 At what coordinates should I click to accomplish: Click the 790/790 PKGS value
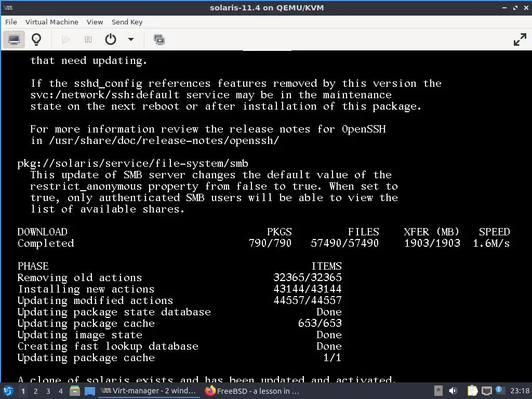[270, 243]
